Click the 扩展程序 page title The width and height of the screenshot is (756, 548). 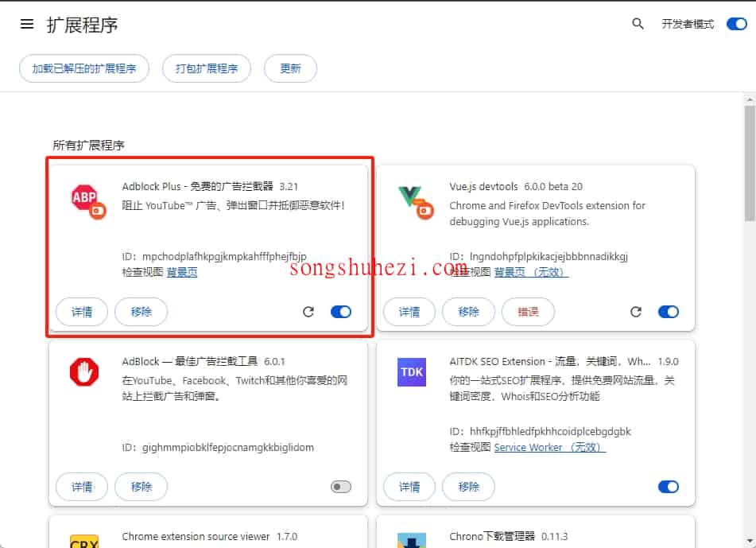tap(82, 25)
